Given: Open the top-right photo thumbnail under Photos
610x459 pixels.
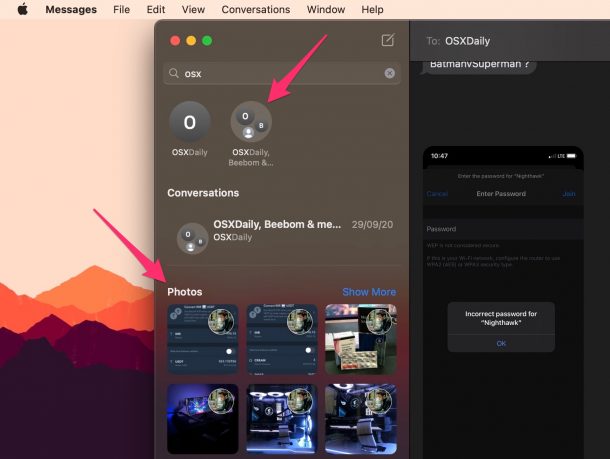Looking at the screenshot, I should coord(360,339).
